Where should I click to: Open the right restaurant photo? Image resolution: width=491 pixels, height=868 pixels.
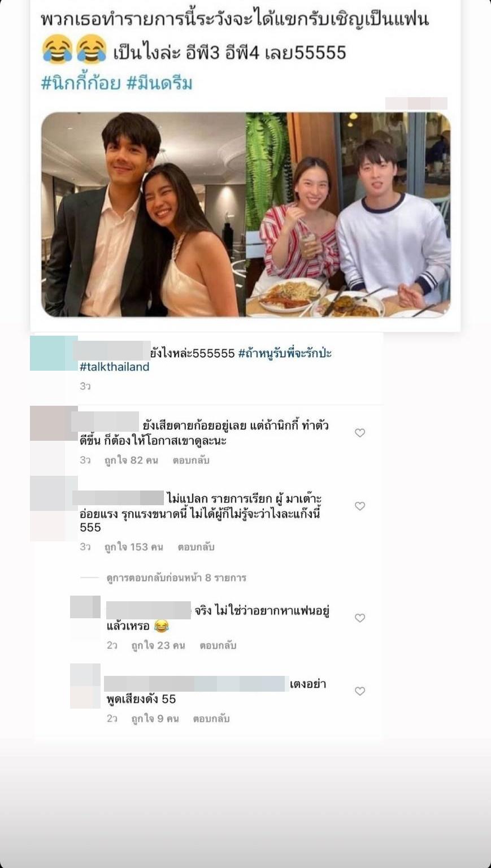click(x=348, y=214)
